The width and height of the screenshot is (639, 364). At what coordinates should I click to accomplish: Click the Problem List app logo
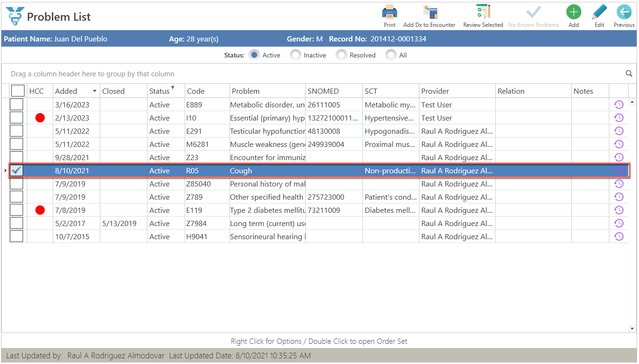(14, 16)
